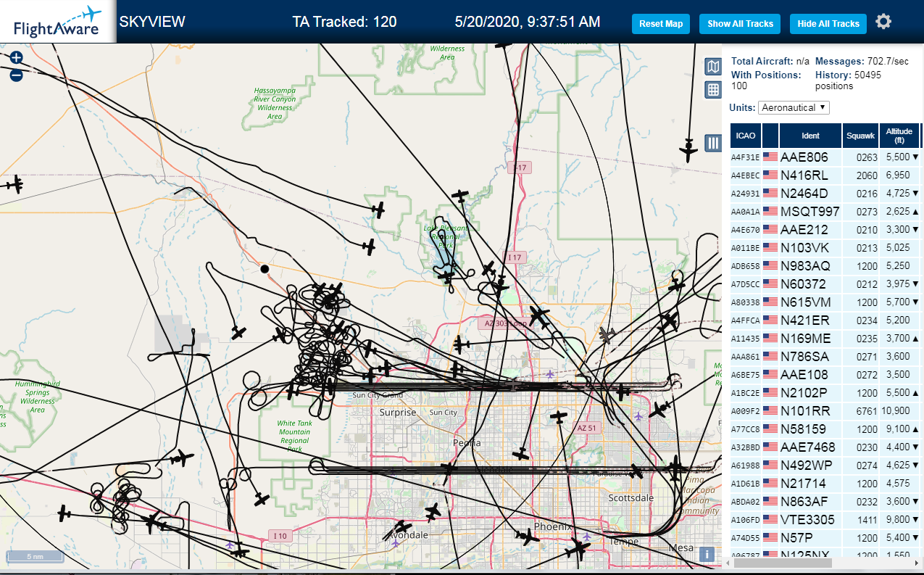
Task: Click the US flag in the AAE806 row
Action: (770, 157)
